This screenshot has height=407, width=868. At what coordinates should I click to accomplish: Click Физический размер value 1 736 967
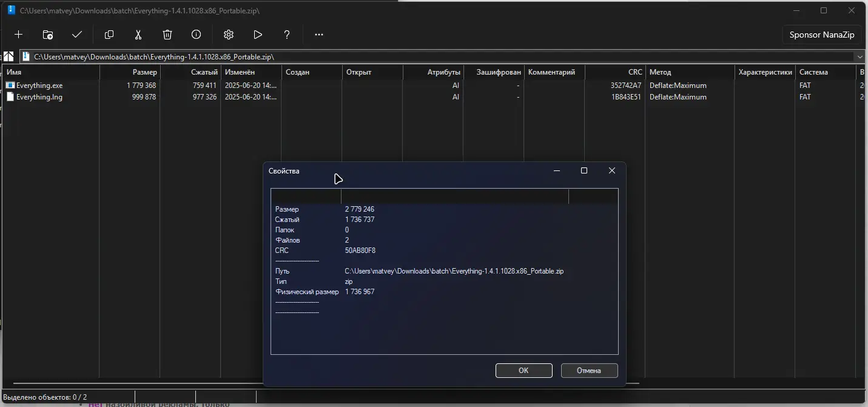[360, 292]
